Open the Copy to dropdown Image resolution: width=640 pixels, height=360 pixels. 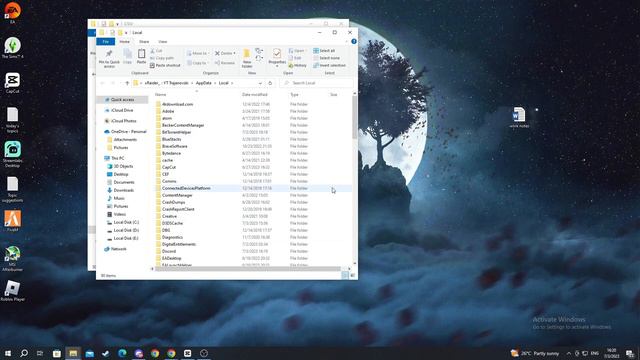coord(197,63)
